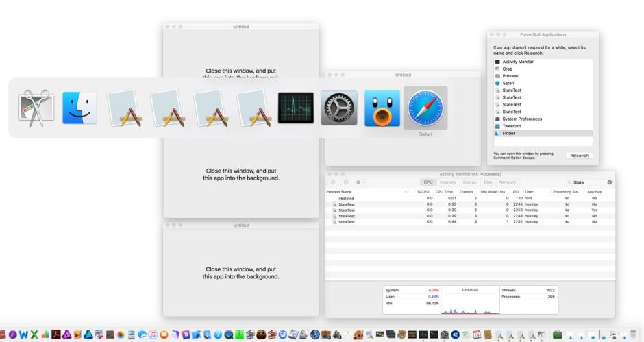This screenshot has height=342, width=644.
Task: Switch to the Disk tab
Action: coord(488,182)
